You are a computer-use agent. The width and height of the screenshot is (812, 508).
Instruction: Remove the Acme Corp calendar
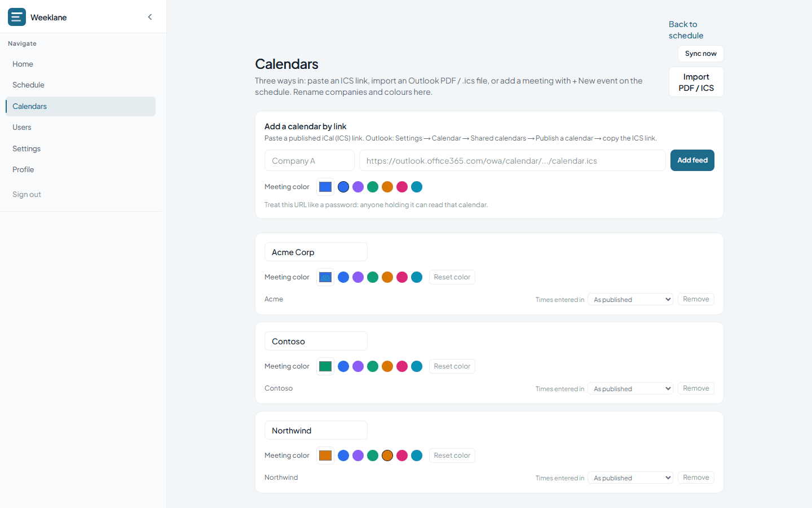tap(696, 299)
